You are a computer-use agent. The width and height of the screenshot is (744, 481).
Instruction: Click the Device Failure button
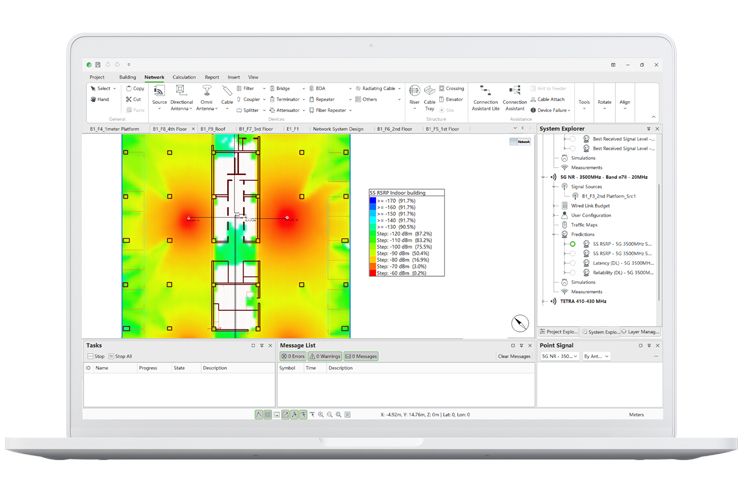550,110
